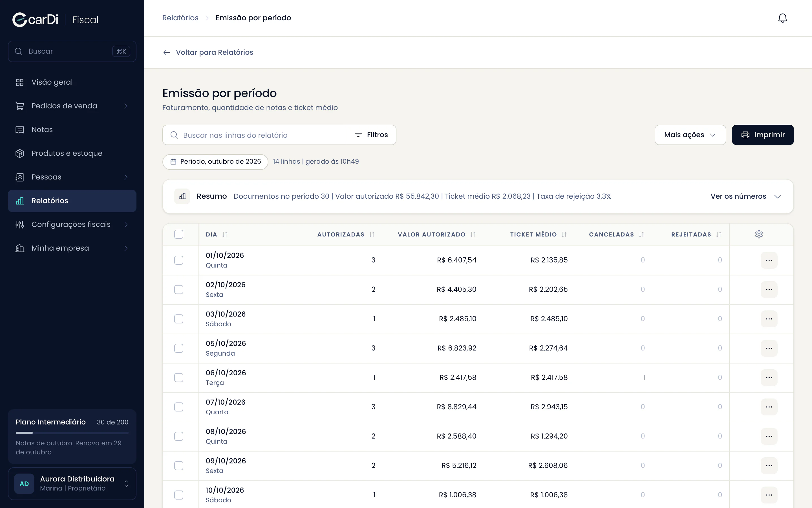Screen dimensions: 812x508
Task: Toggle the select-all rows checkbox
Action: coord(179,234)
